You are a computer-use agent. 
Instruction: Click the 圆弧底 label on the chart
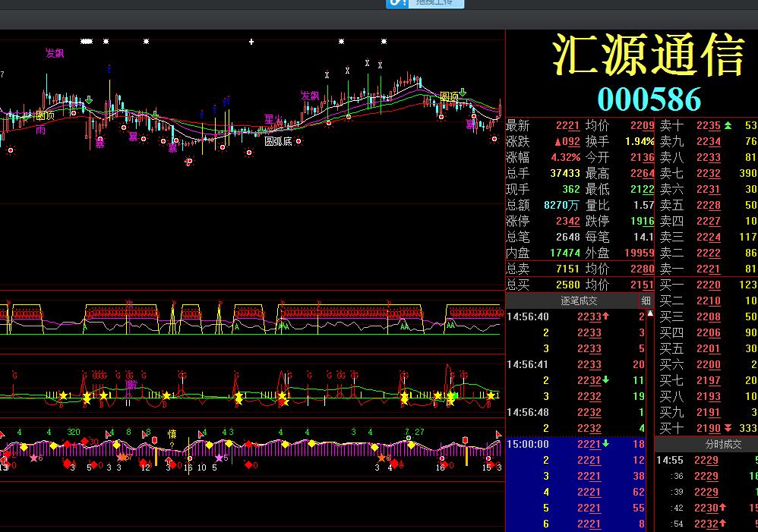(x=278, y=141)
